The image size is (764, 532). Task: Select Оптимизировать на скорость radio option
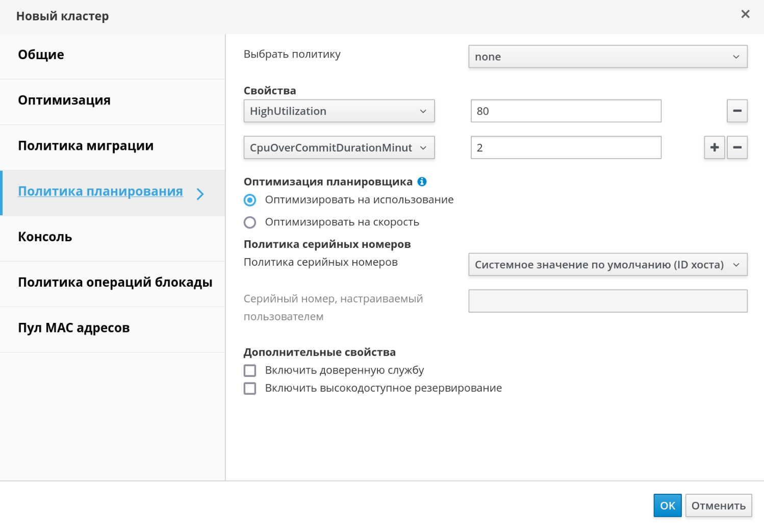point(250,222)
